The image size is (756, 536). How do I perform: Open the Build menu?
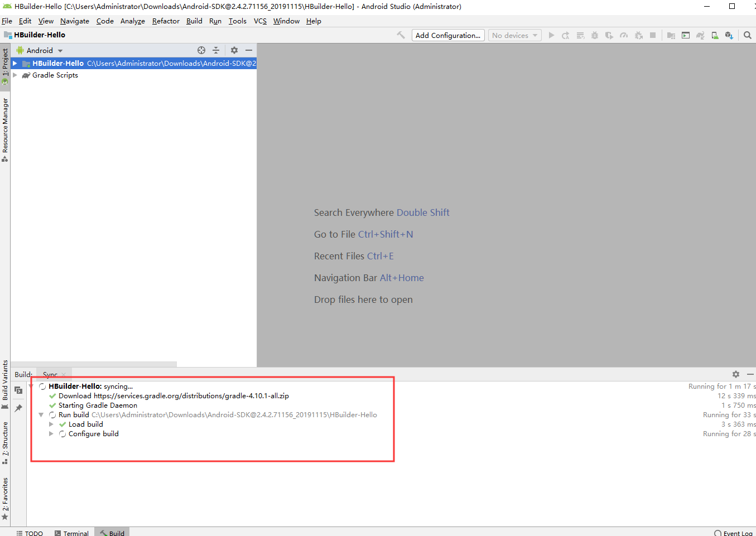point(194,21)
